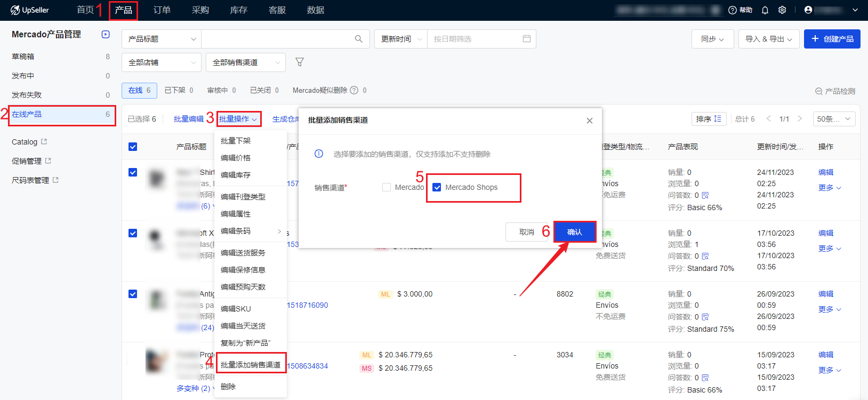Open external link icon beside 尺码表管理
This screenshot has width=868, height=400.
click(x=56, y=180)
